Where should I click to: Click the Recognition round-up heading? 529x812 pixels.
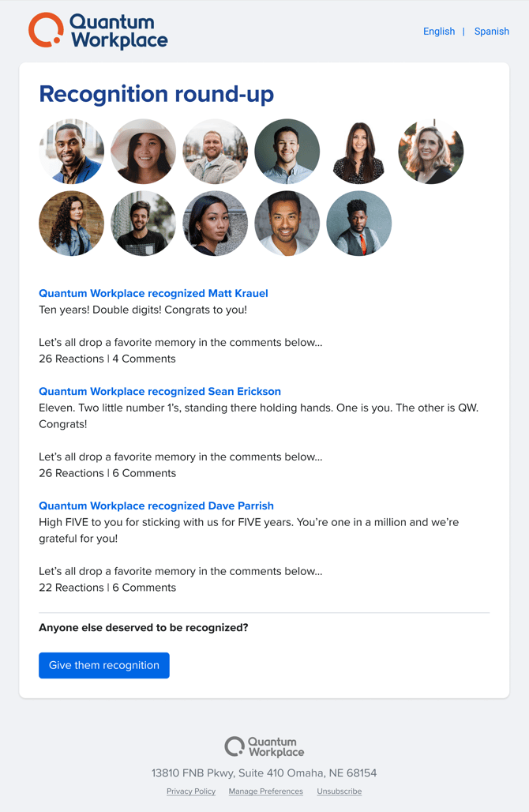click(x=156, y=94)
